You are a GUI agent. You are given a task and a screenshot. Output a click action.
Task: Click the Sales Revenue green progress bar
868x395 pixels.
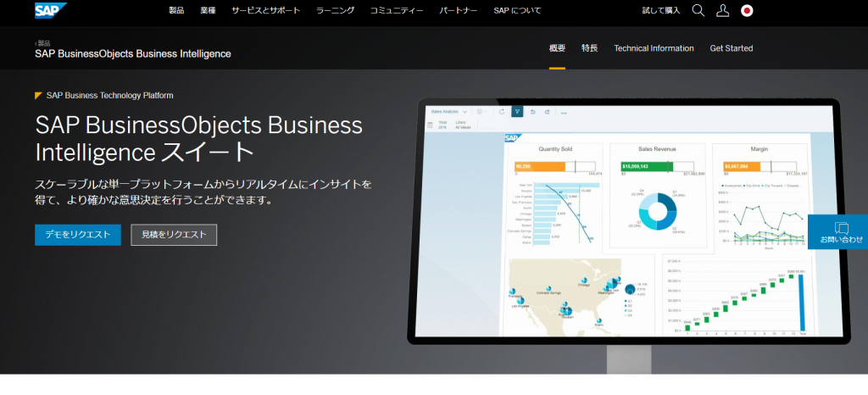click(x=646, y=166)
